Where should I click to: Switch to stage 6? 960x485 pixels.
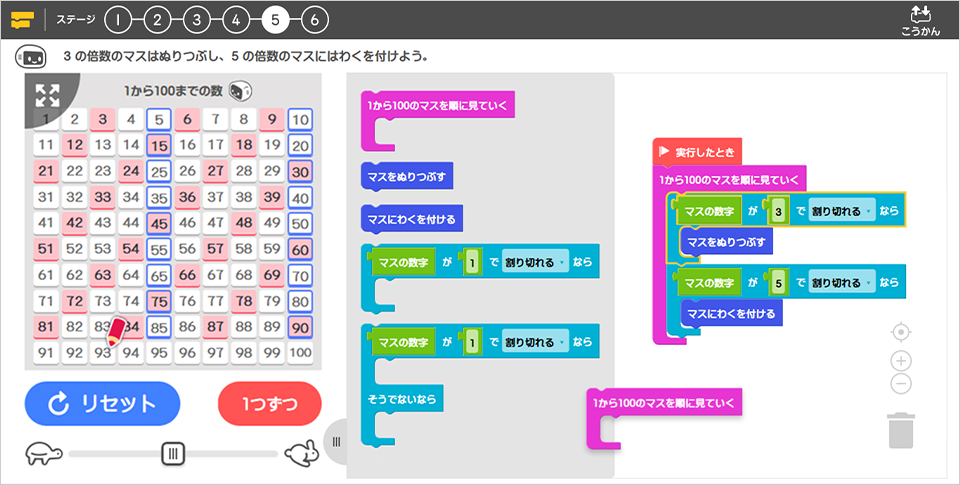313,19
